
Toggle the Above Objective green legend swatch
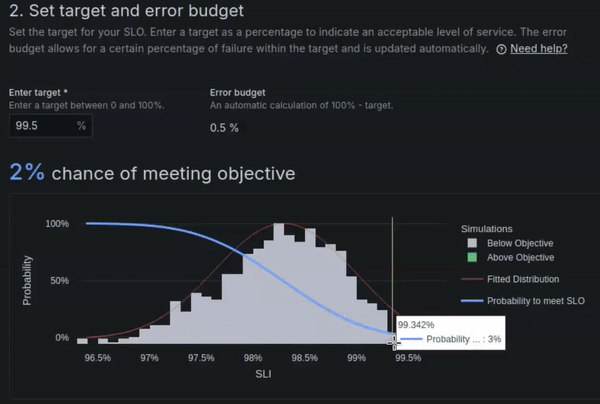(x=472, y=257)
